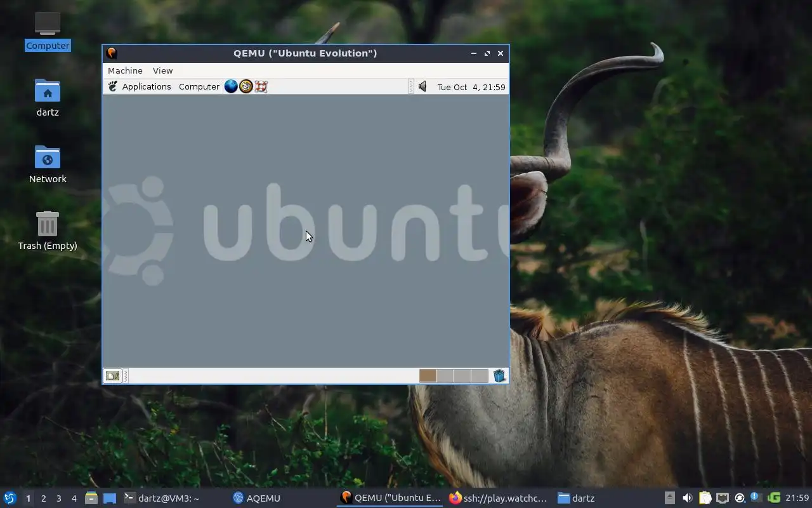Select the second workspace in guest switcher
This screenshot has width=812, height=508.
(445, 376)
